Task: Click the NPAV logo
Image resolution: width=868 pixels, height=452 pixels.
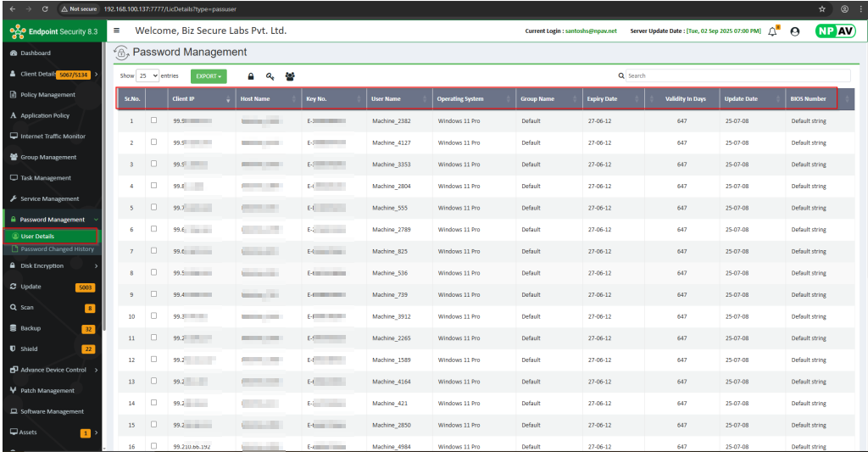Action: click(x=834, y=31)
